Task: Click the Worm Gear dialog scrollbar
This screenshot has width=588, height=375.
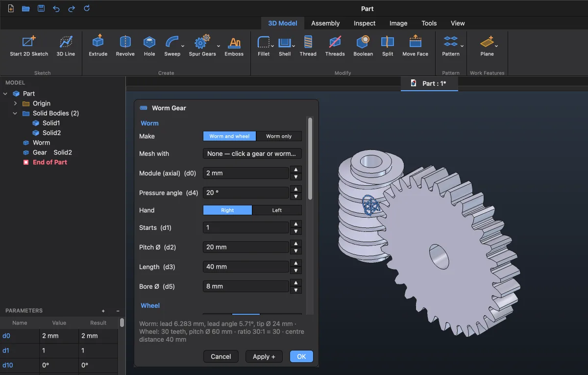Action: click(310, 159)
